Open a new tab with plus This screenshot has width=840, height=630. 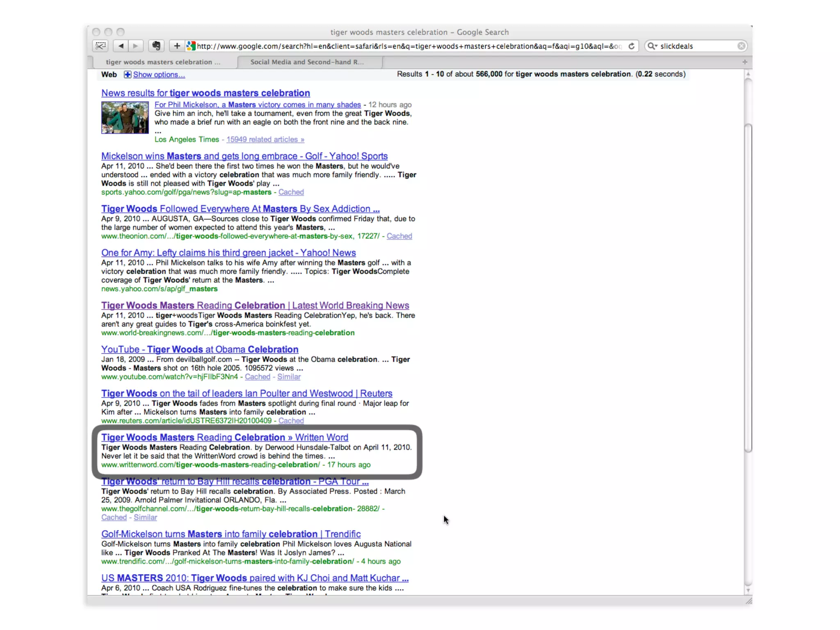[745, 62]
